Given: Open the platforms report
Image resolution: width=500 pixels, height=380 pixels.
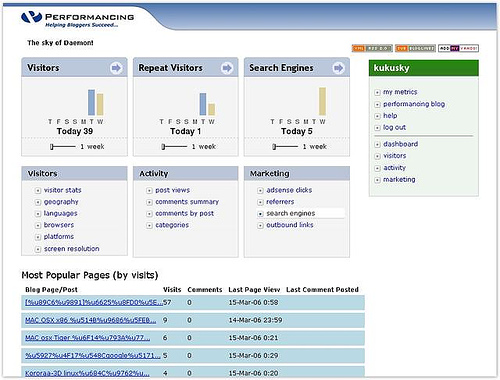Looking at the screenshot, I should click(59, 237).
